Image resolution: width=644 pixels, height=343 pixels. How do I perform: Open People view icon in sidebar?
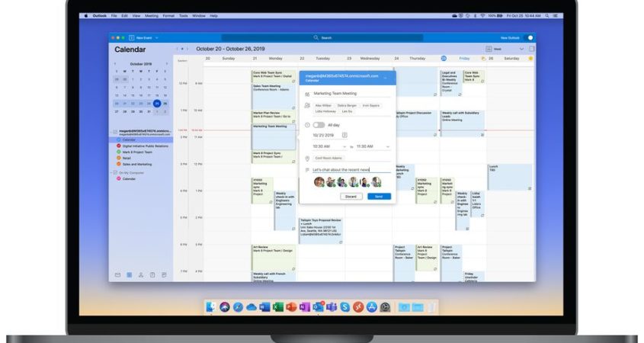click(x=141, y=274)
